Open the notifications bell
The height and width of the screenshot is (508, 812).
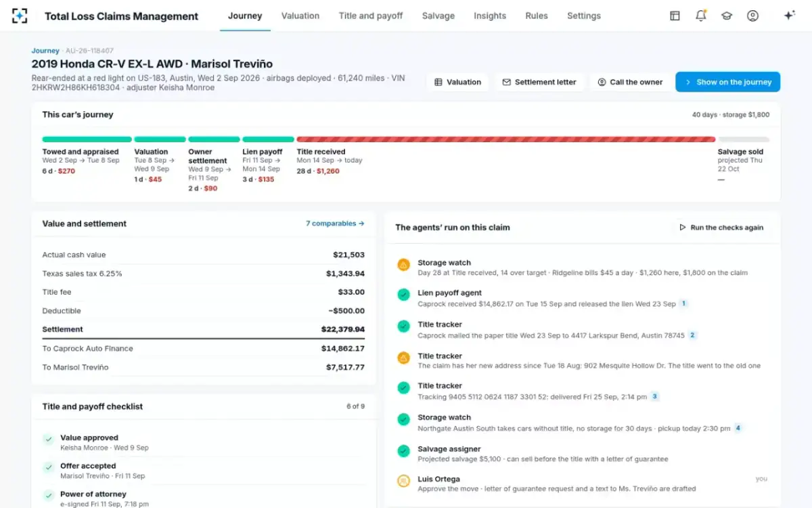point(701,16)
